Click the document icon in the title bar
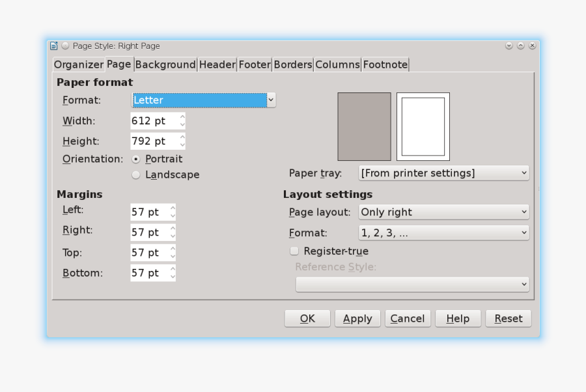 [x=53, y=46]
